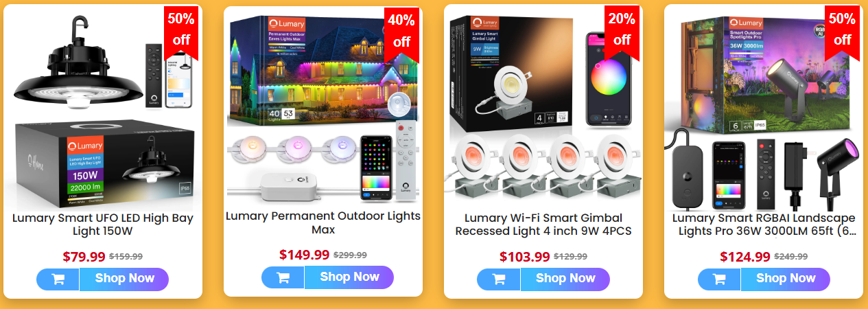Click the $124.99 price of Landscape Lights
The image size is (868, 309).
tap(744, 257)
